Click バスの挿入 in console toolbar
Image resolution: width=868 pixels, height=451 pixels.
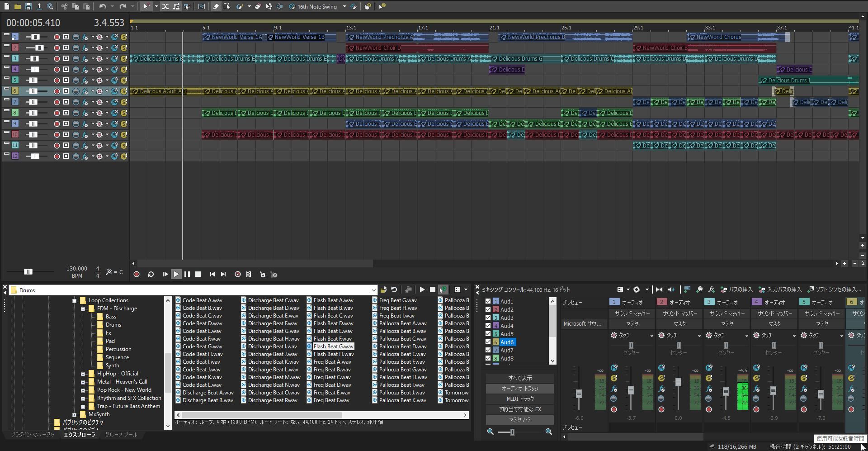tap(736, 290)
